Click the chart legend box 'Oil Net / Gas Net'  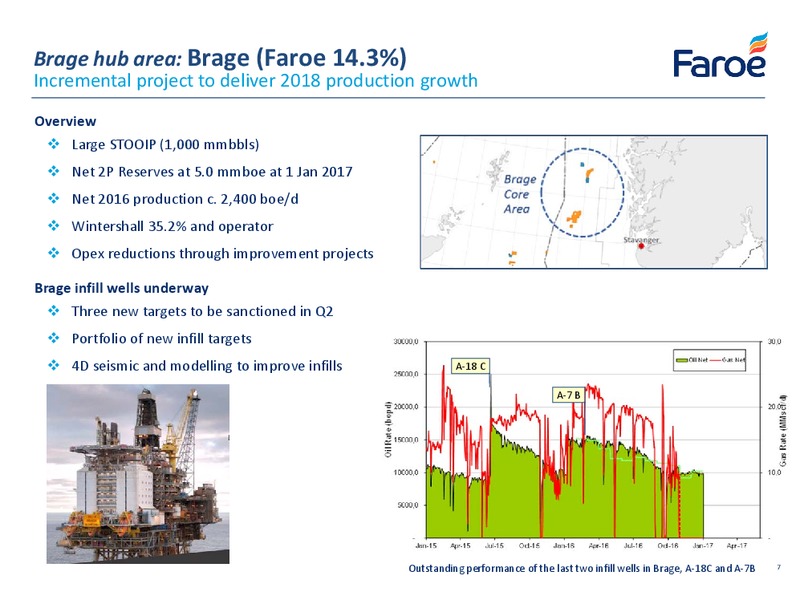(x=709, y=360)
